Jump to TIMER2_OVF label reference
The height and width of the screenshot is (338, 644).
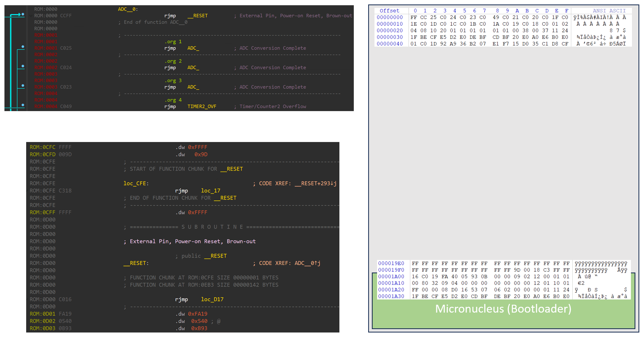pos(201,106)
